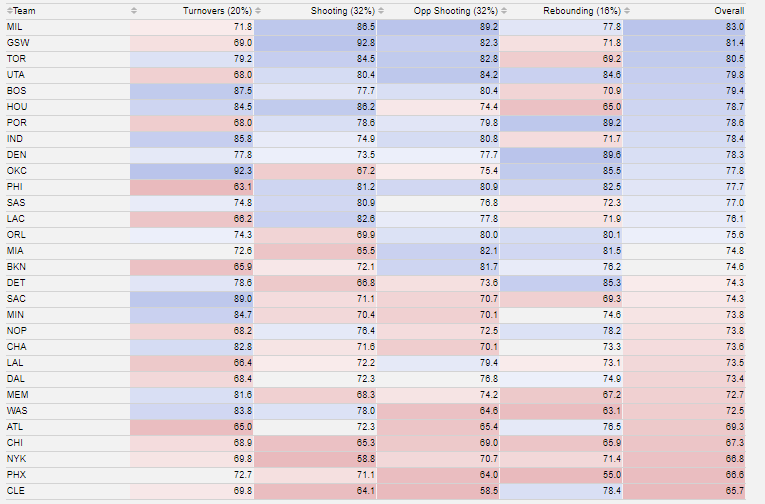Image resolution: width=765 pixels, height=504 pixels.
Task: Click PHX's 55.0 rebounding cell
Action: click(610, 475)
